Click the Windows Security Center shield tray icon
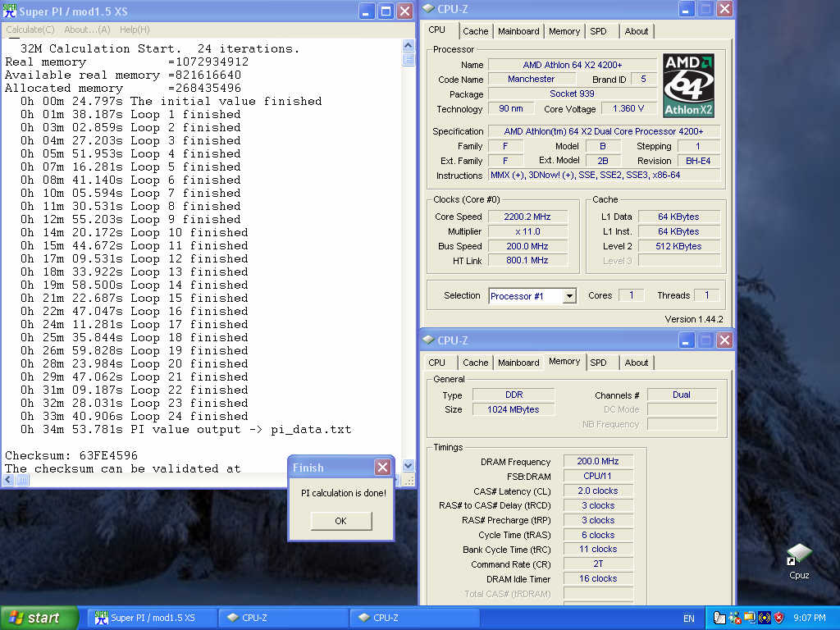Image resolution: width=840 pixels, height=630 pixels. [779, 618]
